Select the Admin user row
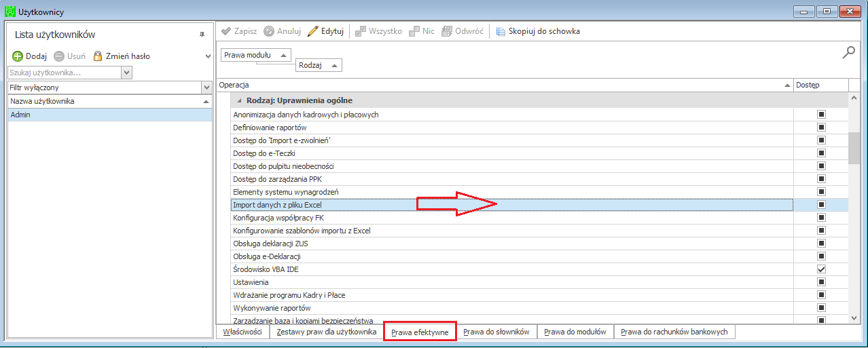The height and width of the screenshot is (348, 868). click(109, 115)
